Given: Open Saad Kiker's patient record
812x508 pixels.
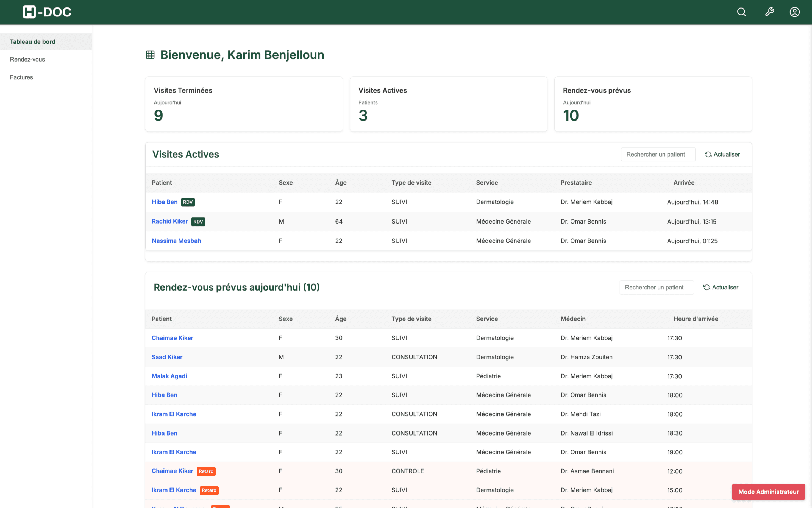Looking at the screenshot, I should point(167,357).
